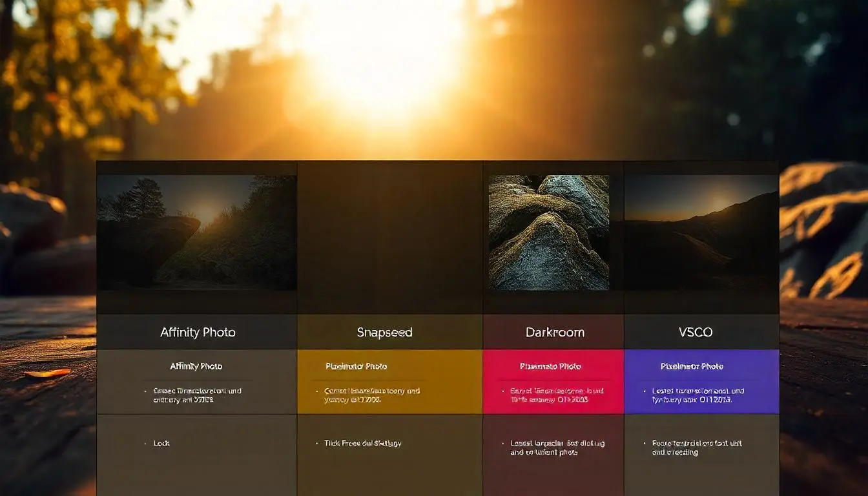Open the Darkroom mossy rocks thumbnail
Image resolution: width=868 pixels, height=496 pixels.
(549, 232)
